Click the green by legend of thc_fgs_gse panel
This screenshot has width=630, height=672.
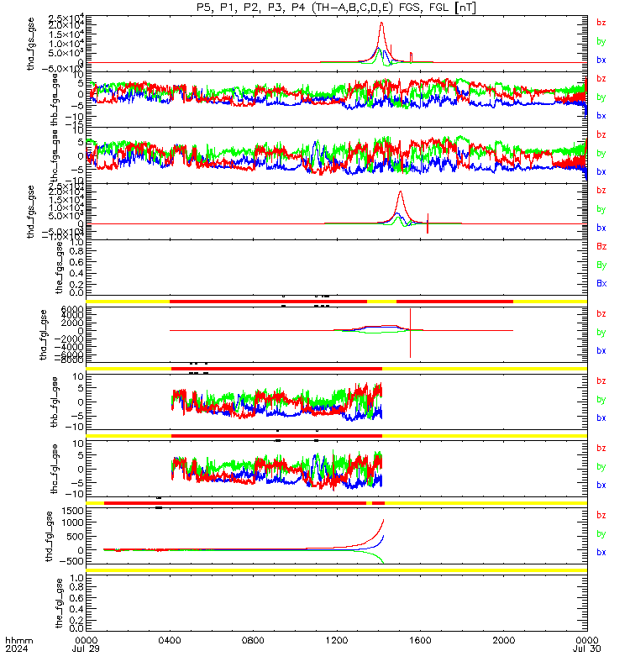click(601, 154)
